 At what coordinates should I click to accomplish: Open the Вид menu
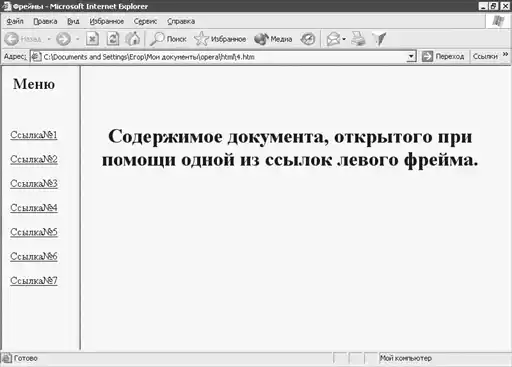73,21
